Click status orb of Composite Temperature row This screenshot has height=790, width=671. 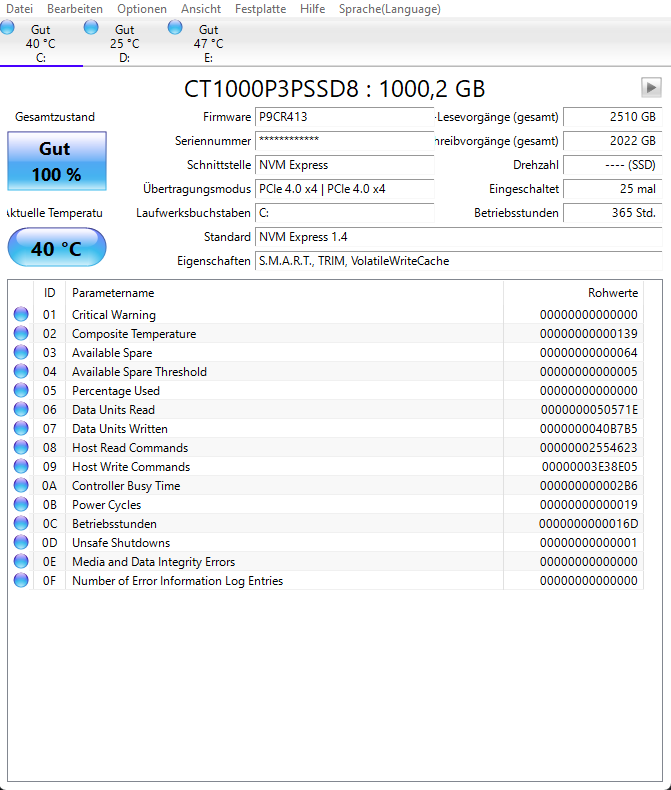click(21, 334)
